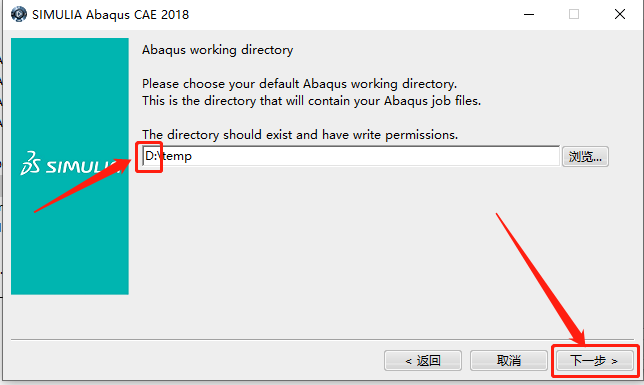Click inside the working directory path field
The image size is (644, 385).
pyautogui.click(x=348, y=156)
